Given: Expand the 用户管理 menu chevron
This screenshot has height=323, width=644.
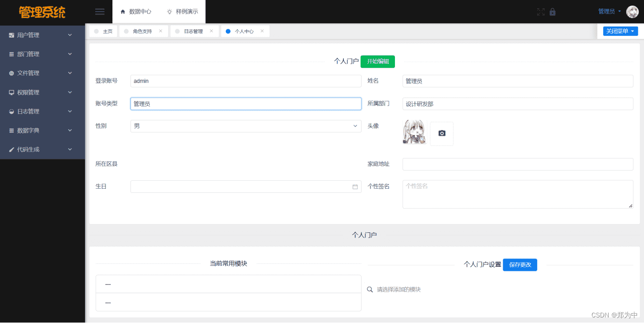Looking at the screenshot, I should coord(70,35).
